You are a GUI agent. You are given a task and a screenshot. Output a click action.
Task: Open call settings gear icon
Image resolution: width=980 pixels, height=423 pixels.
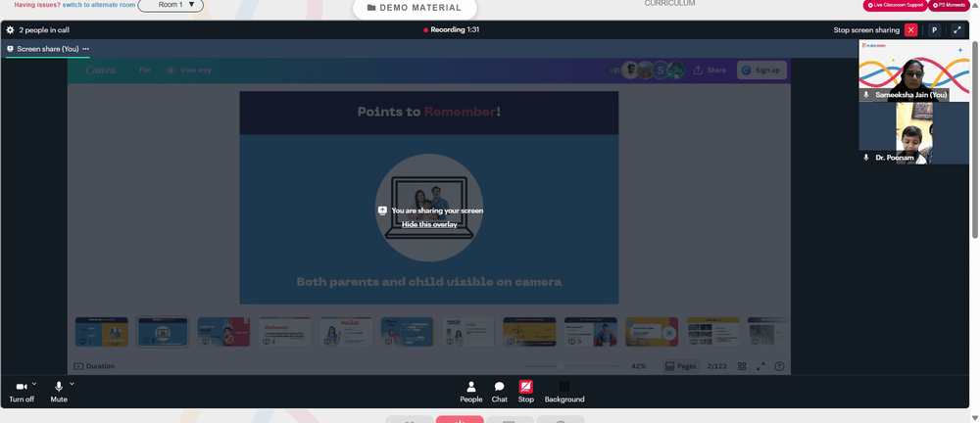pos(10,30)
